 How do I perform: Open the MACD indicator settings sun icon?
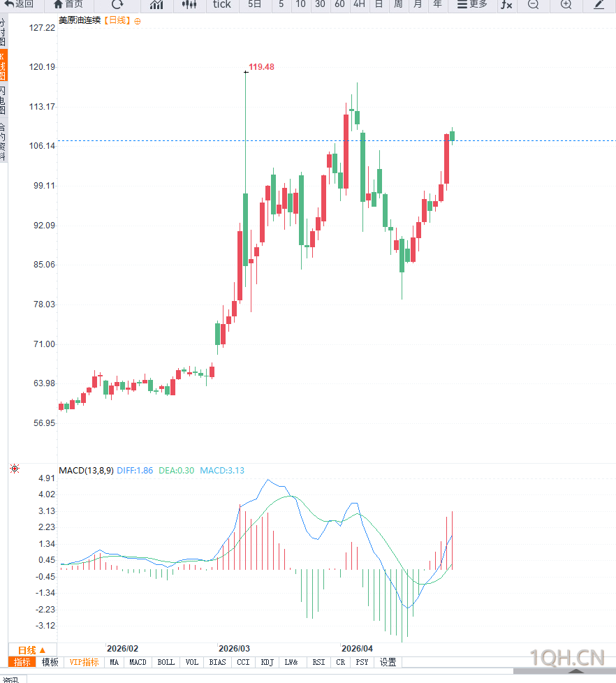[15, 469]
